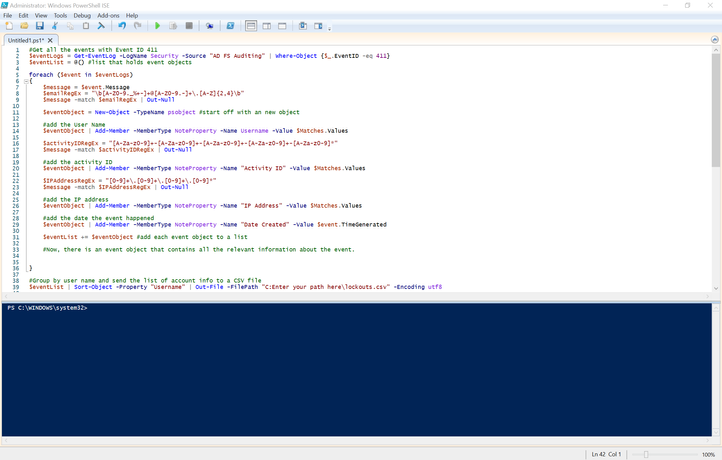Image resolution: width=722 pixels, height=460 pixels.
Task: Adjust the zoom slider in status bar
Action: (646, 454)
